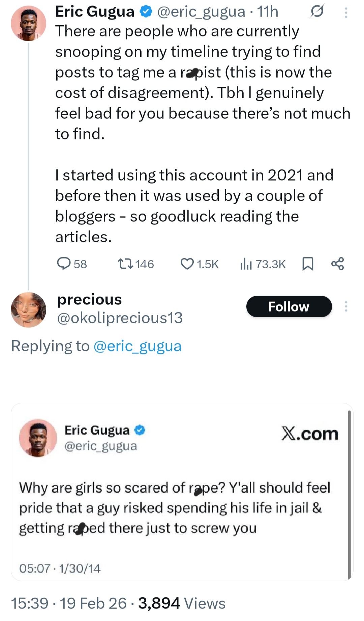Open the @eric_gugua mention link
This screenshot has width=364, height=621.
[137, 346]
